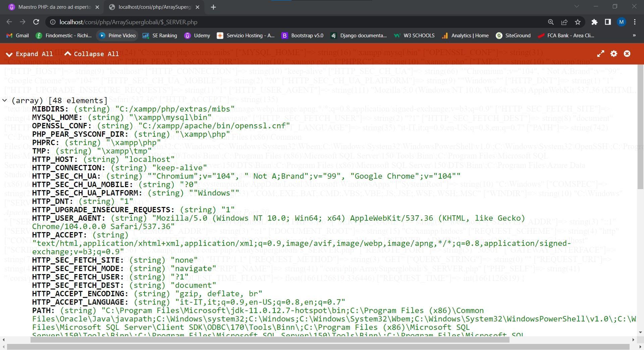Focus the URL address bar

[295, 22]
